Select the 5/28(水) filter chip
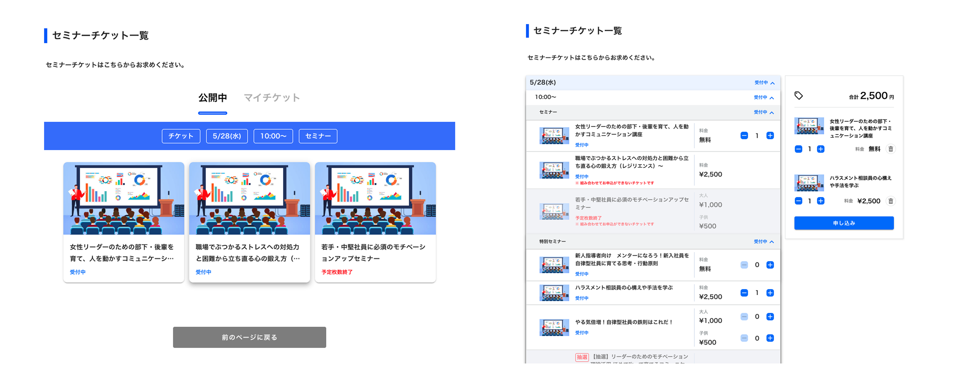This screenshot has height=374, width=980. coord(227,136)
